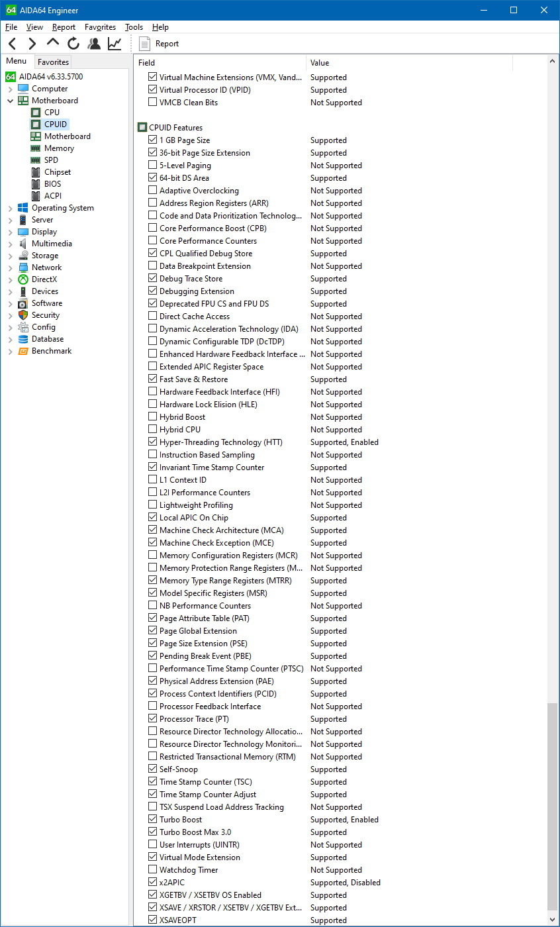The width and height of the screenshot is (560, 927).
Task: Open the Report menu
Action: [64, 27]
